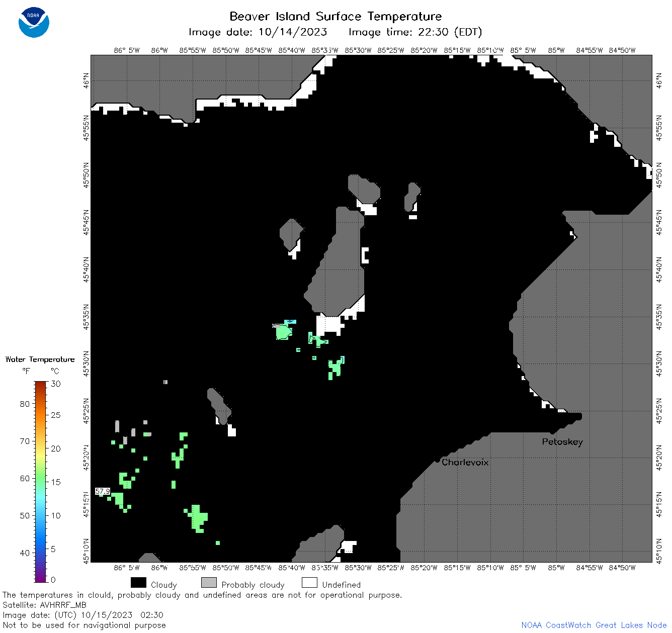Click the Cloudy legend label

tap(164, 585)
